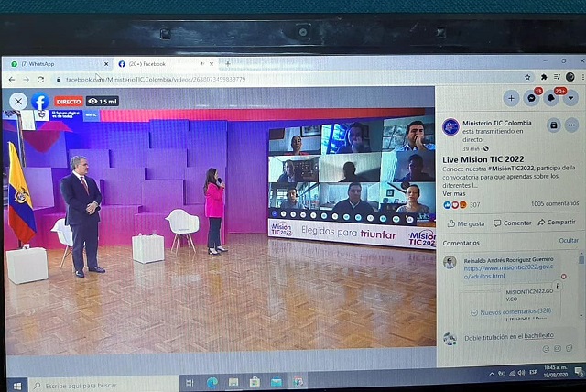
Task: Open the notifications bell icon
Action: click(551, 98)
